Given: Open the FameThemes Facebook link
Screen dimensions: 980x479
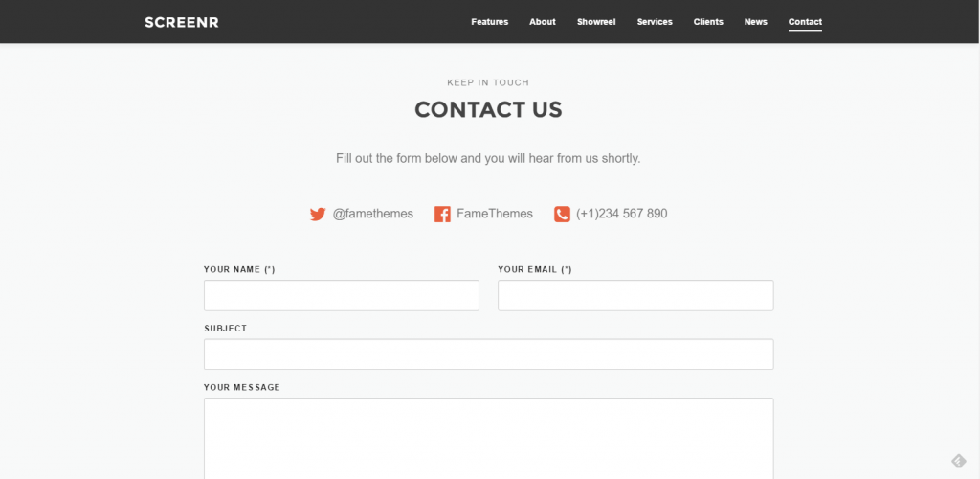Looking at the screenshot, I should 495,214.
